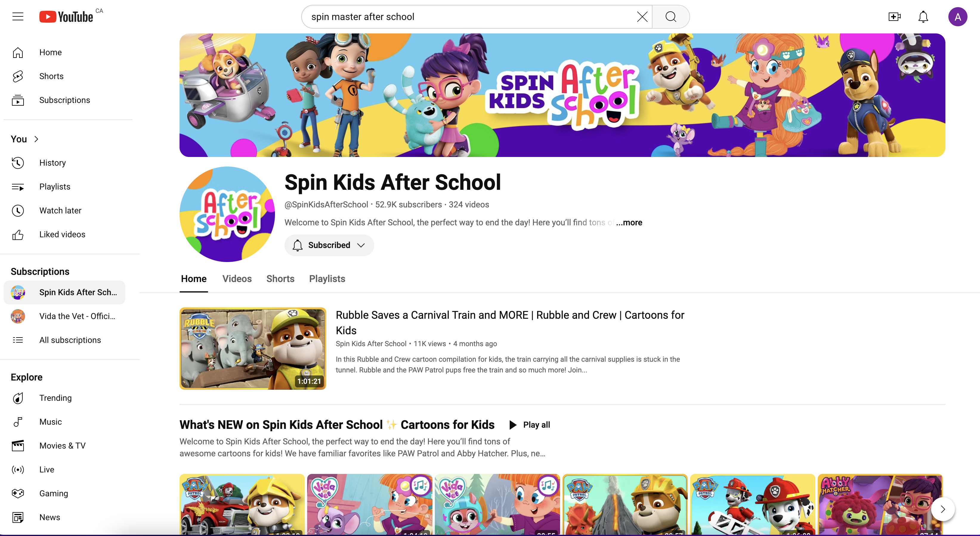Click the magnifier search button
The width and height of the screenshot is (980, 536).
coord(671,17)
